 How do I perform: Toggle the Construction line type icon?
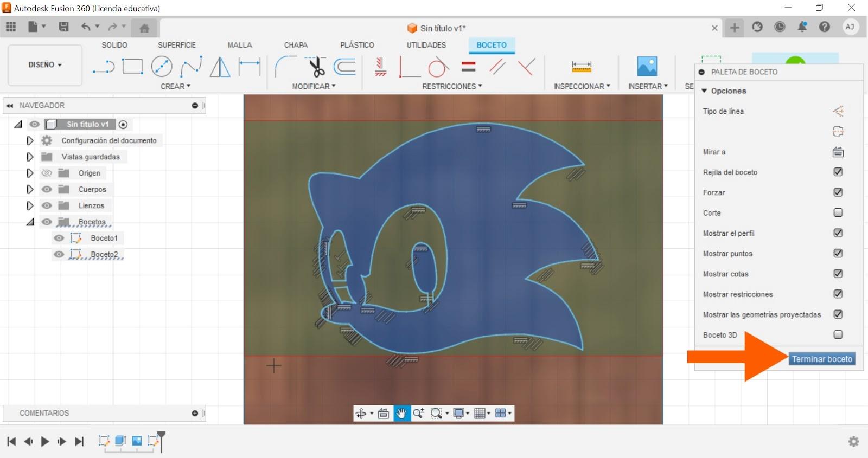pyautogui.click(x=838, y=111)
